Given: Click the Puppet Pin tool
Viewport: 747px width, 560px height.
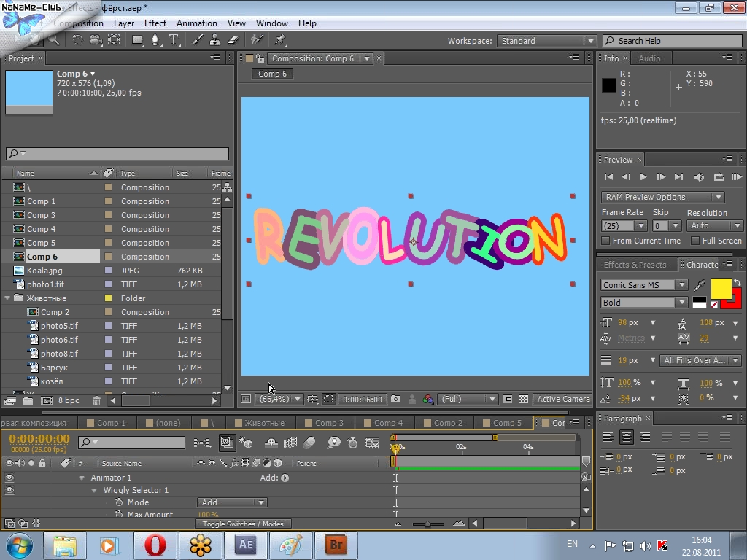Looking at the screenshot, I should [280, 40].
